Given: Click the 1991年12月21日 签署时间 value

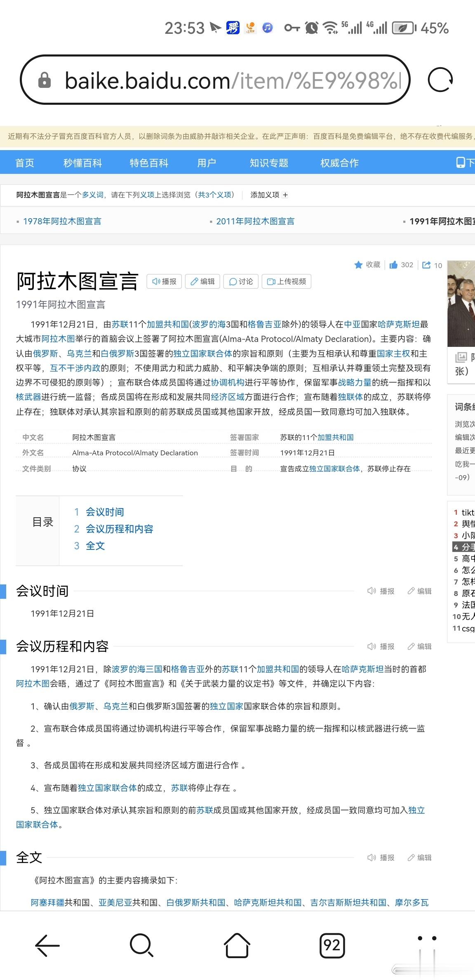Looking at the screenshot, I should tap(308, 453).
